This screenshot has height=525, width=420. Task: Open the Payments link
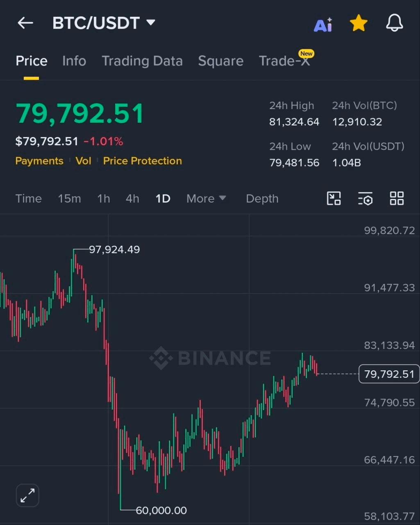[39, 161]
